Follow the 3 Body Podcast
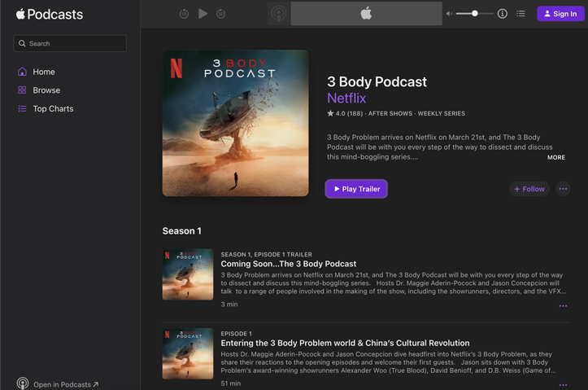Image resolution: width=588 pixels, height=390 pixels. pos(529,189)
